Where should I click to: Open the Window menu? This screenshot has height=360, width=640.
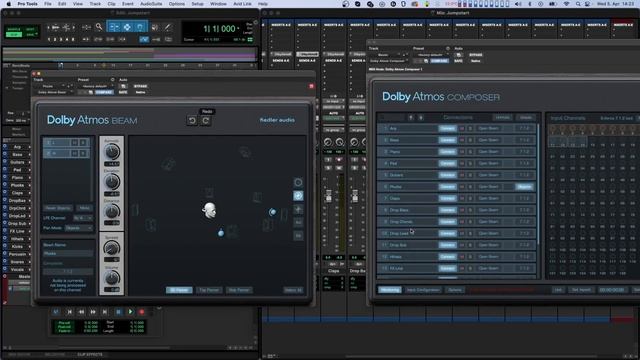(x=218, y=4)
